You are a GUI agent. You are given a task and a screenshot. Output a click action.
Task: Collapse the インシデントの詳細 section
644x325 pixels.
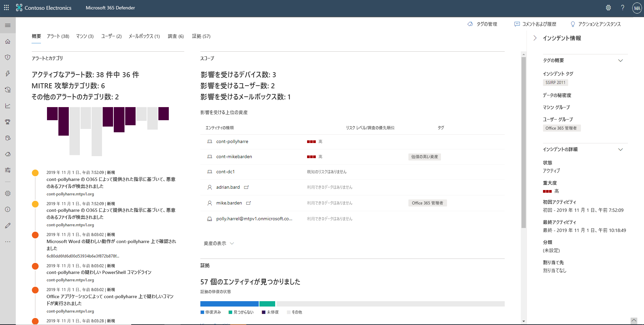(621, 149)
